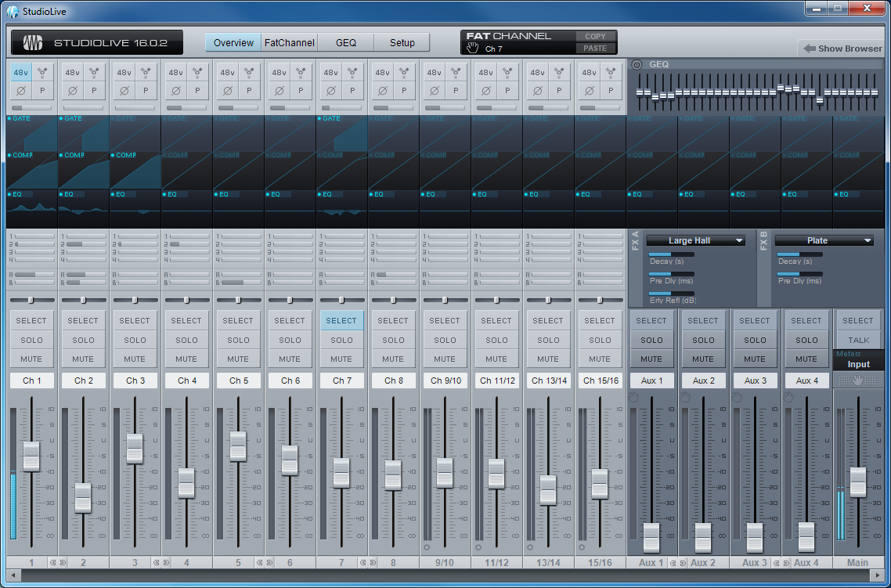Go to the Setup tab

[402, 42]
